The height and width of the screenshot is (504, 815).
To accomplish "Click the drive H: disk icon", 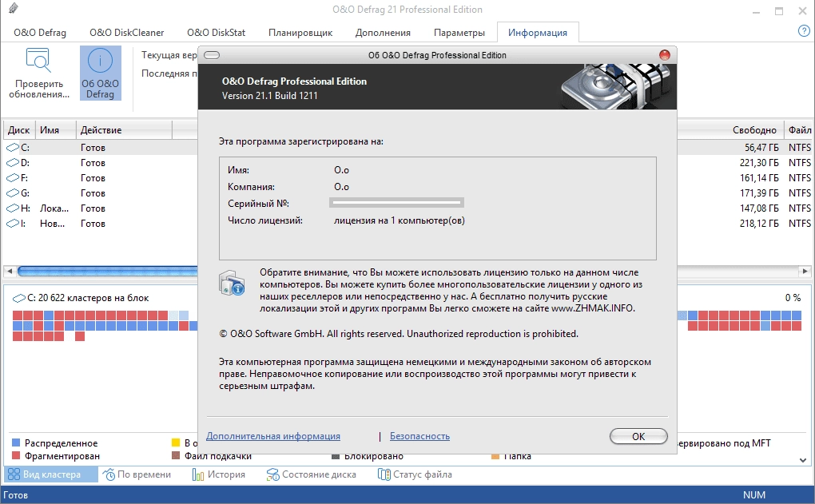I will 13,208.
